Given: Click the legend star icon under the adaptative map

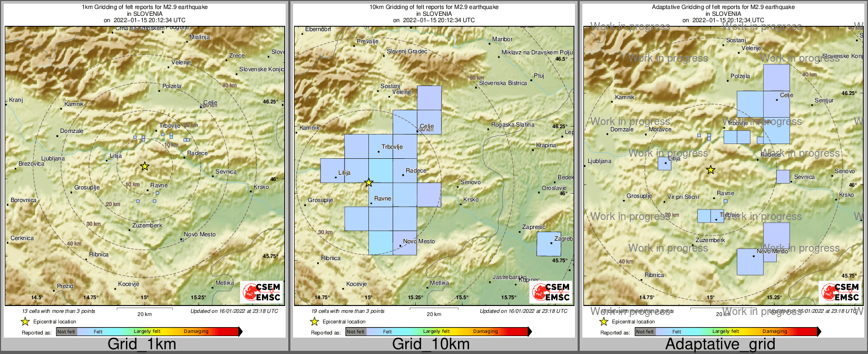Looking at the screenshot, I should 603,321.
